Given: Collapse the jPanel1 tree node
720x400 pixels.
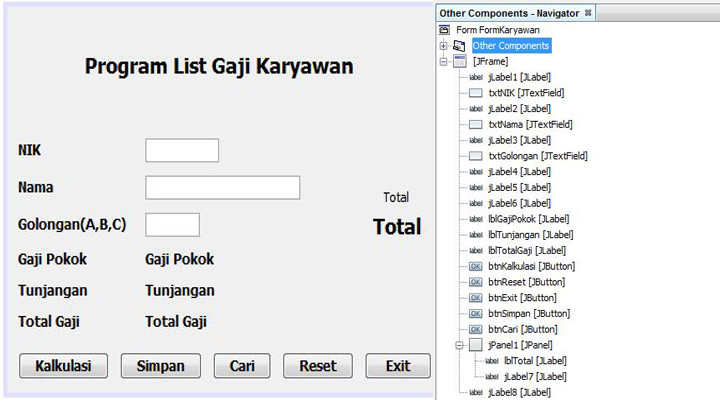Looking at the screenshot, I should 459,345.
